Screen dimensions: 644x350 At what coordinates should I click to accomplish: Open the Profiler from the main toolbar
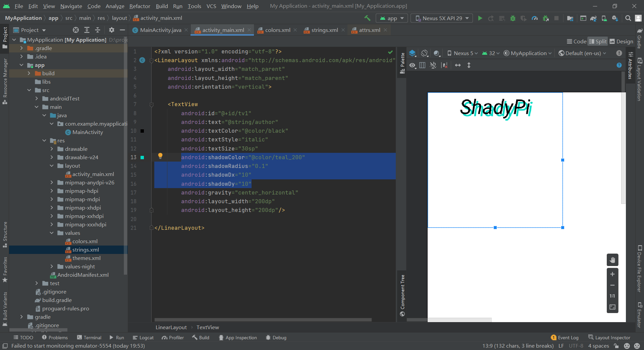(x=535, y=18)
